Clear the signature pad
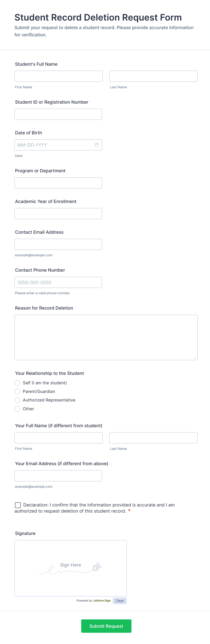 [119, 601]
